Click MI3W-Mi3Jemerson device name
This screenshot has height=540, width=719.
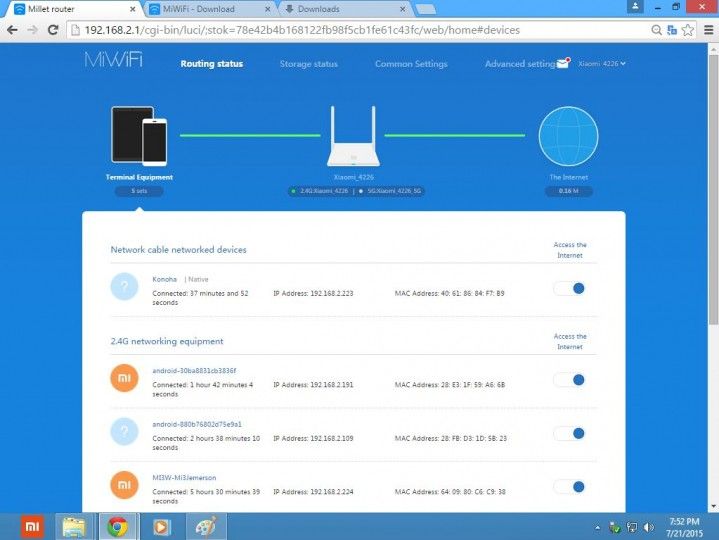pos(184,478)
